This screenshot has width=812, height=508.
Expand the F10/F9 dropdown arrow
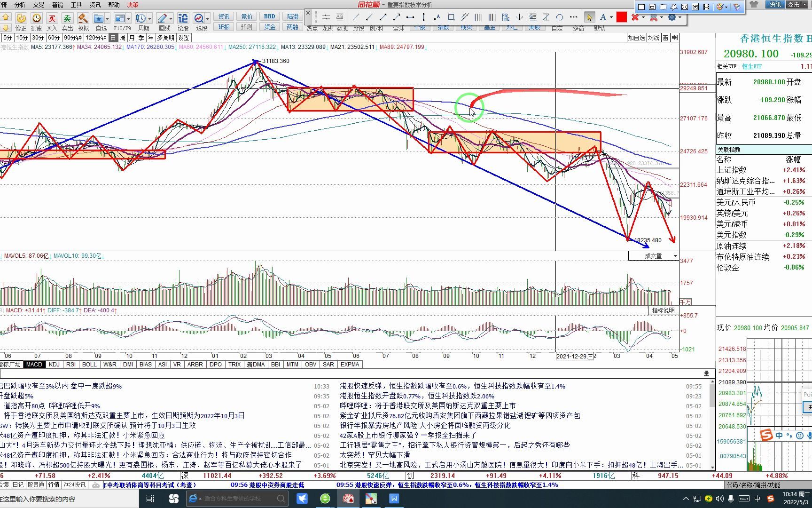129,18
